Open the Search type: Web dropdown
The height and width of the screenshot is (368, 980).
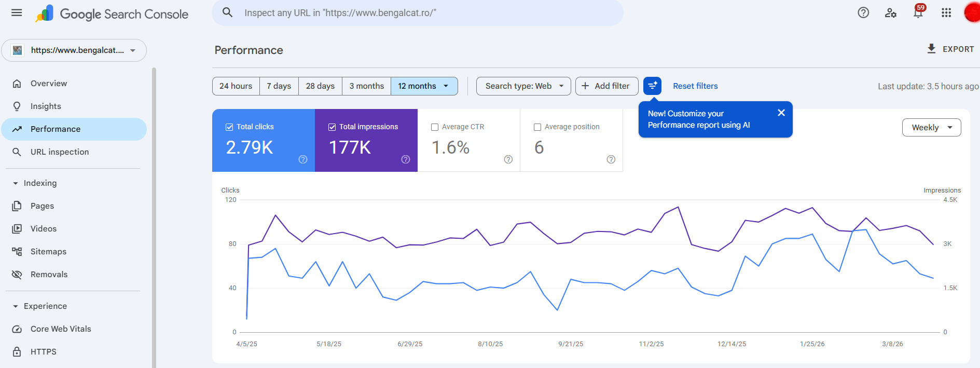[x=523, y=86]
